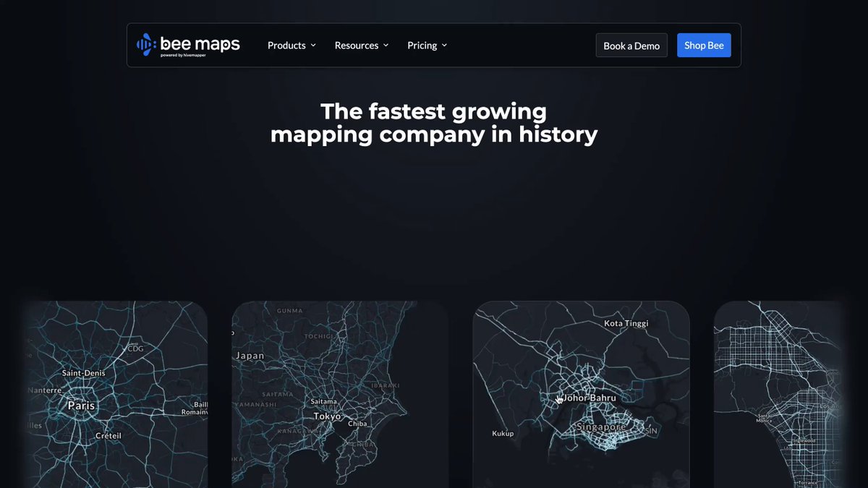Click the bee maps logo

(188, 45)
